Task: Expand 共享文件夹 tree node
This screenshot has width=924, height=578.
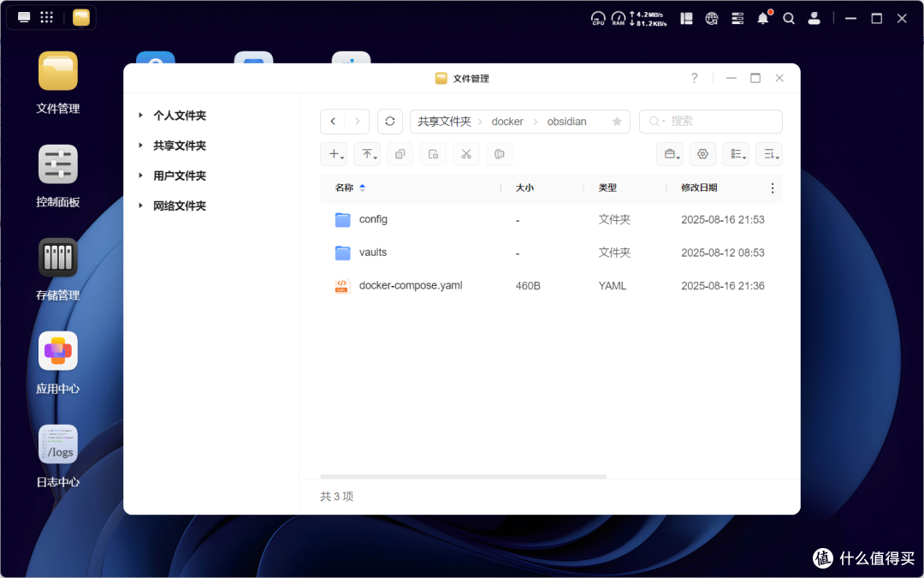Action: pyautogui.click(x=140, y=145)
